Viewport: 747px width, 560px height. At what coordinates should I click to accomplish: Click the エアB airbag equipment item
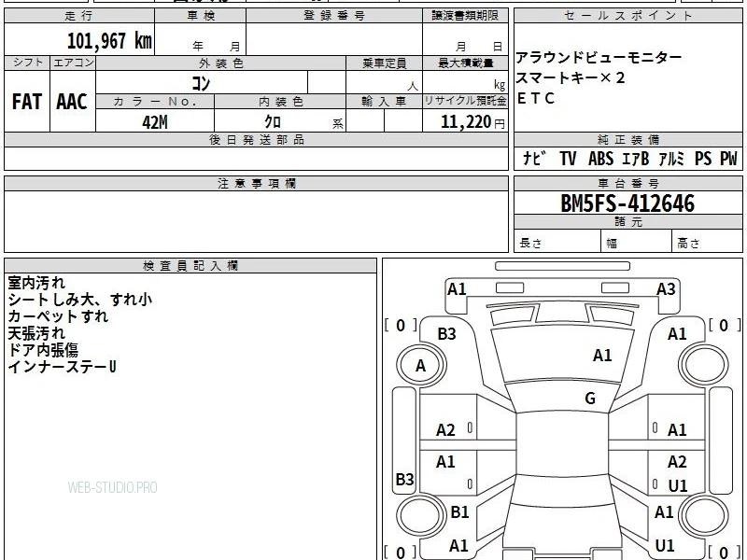(636, 158)
